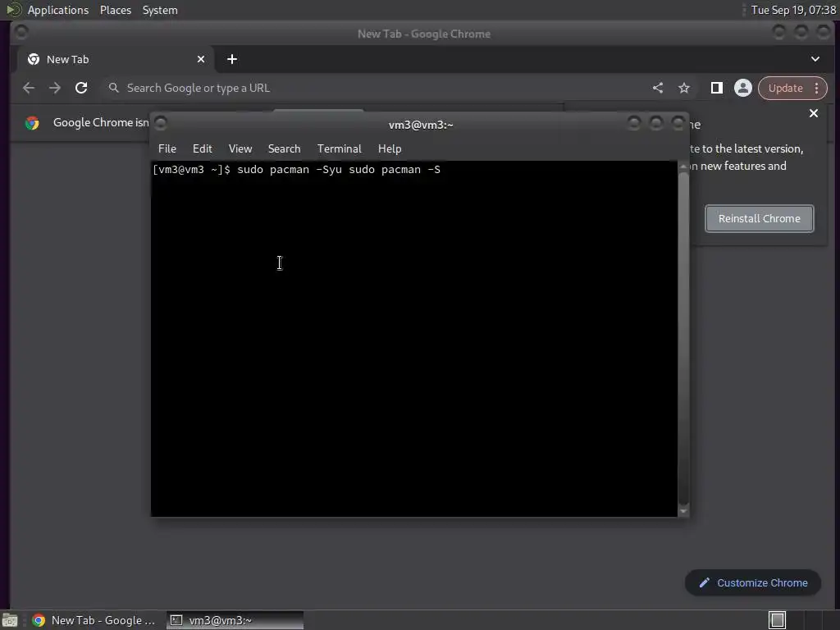840x630 pixels.
Task: Click the search magnifier in address bar
Action: (113, 87)
